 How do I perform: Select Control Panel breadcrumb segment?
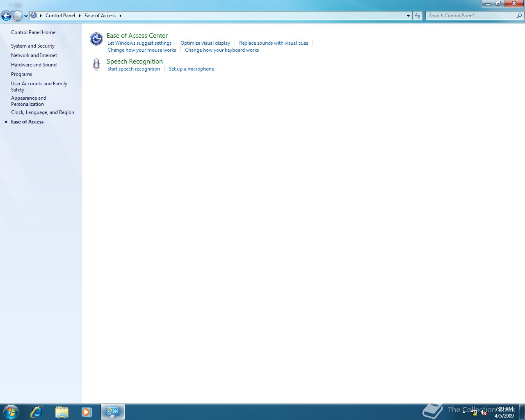[x=60, y=16]
